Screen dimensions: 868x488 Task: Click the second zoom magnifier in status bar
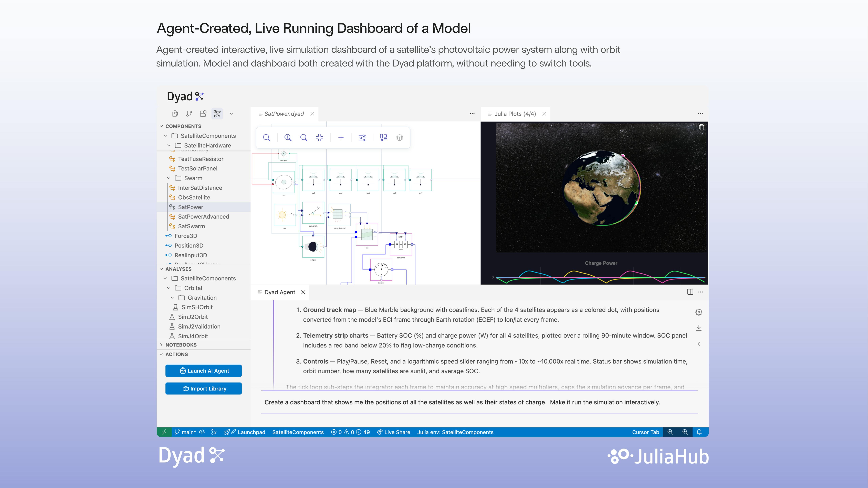[685, 432]
